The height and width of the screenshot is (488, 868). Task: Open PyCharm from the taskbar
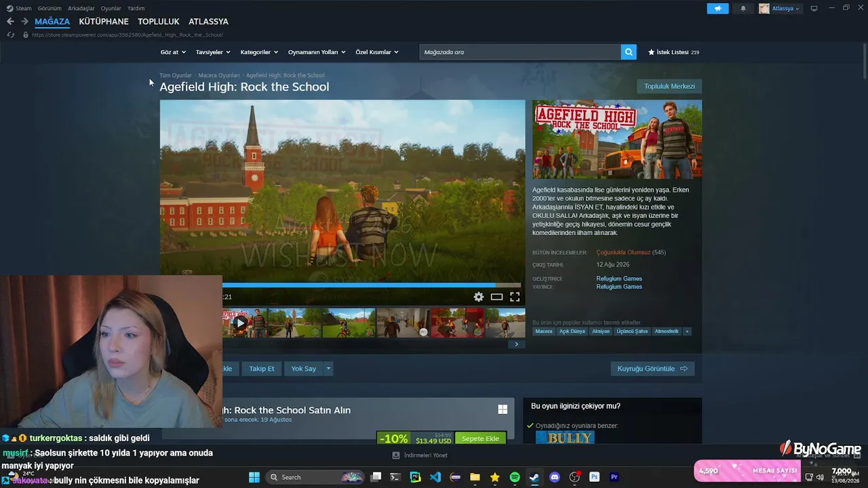point(415,477)
